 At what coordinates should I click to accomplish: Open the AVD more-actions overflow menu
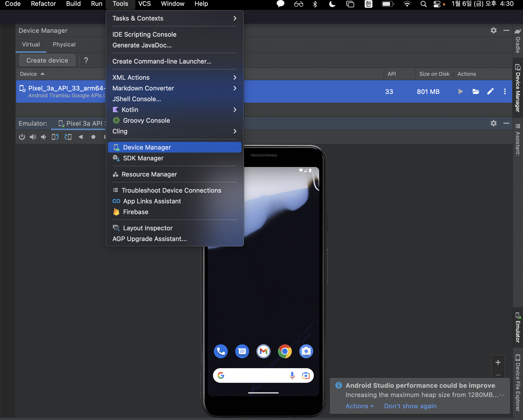(x=505, y=92)
